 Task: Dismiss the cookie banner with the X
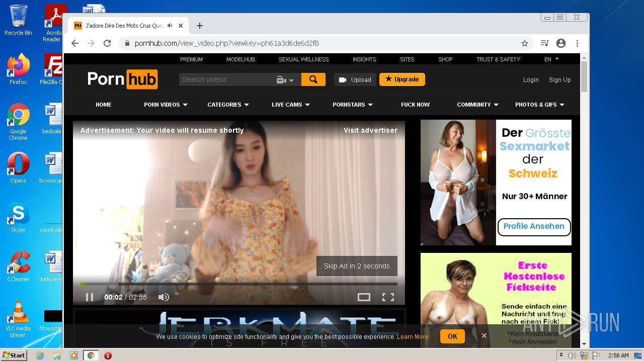484,336
